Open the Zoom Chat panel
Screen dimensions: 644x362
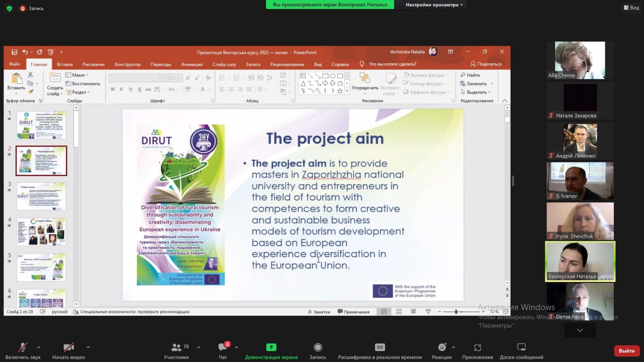[223, 348]
